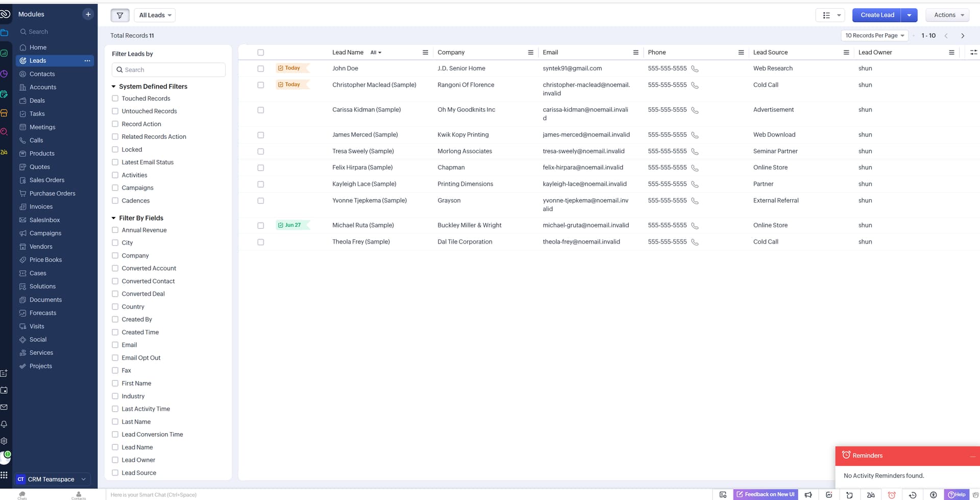The width and height of the screenshot is (980, 500).
Task: Open notifications bell in left rail
Action: point(4,424)
